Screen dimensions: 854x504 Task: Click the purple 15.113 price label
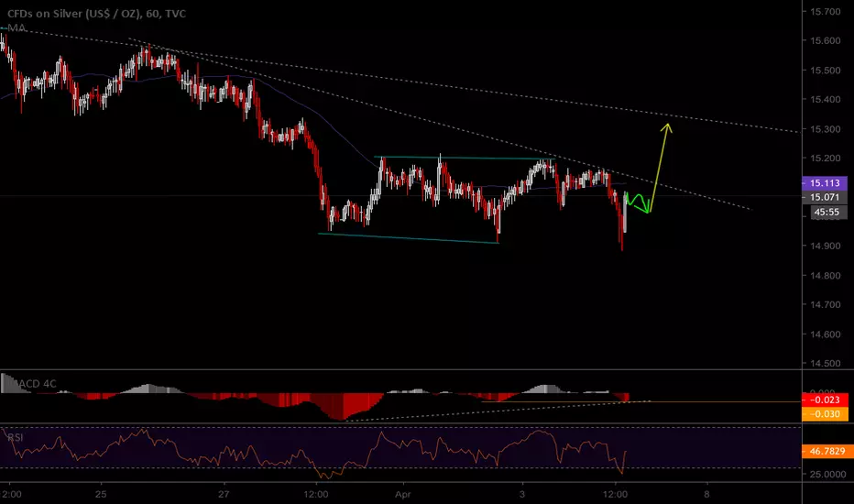click(x=825, y=183)
